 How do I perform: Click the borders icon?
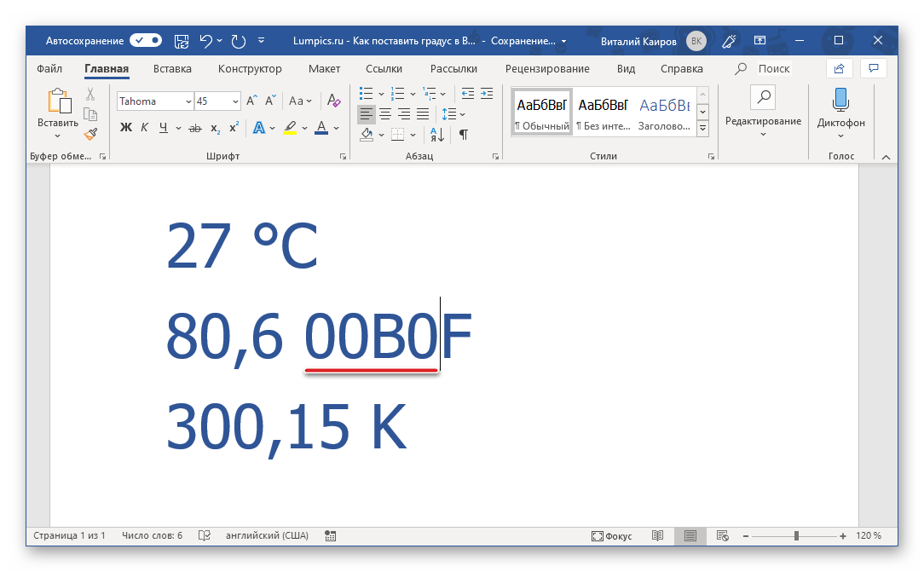398,135
